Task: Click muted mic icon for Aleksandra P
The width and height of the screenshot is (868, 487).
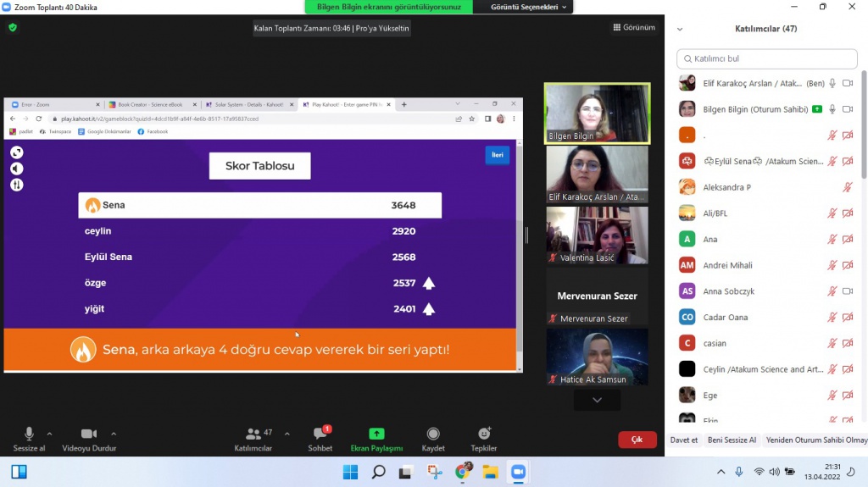Action: (848, 187)
